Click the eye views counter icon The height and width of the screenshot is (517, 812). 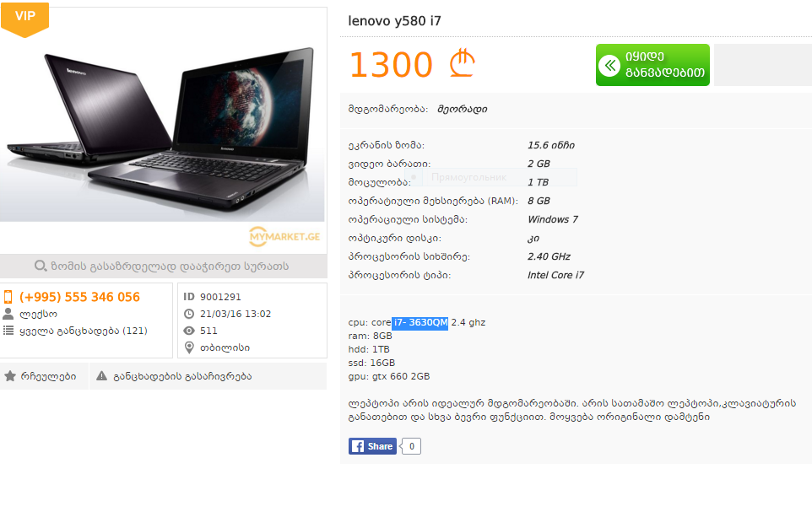189,331
